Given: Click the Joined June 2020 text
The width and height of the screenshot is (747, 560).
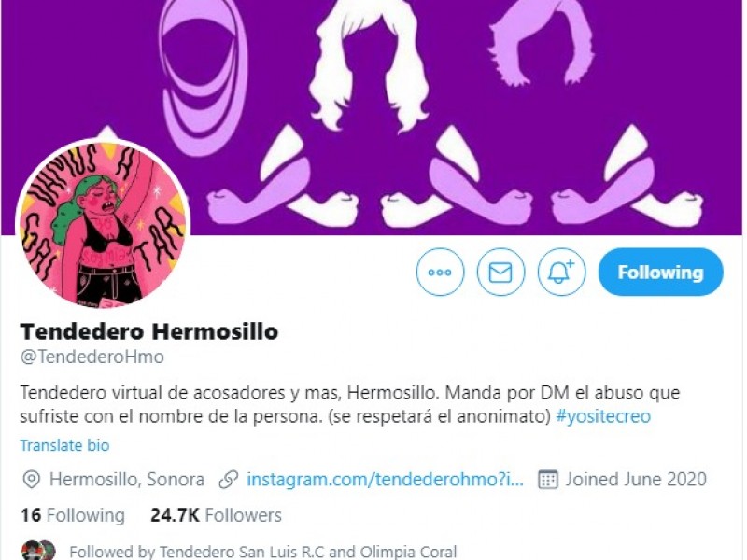Looking at the screenshot, I should pyautogui.click(x=636, y=479).
